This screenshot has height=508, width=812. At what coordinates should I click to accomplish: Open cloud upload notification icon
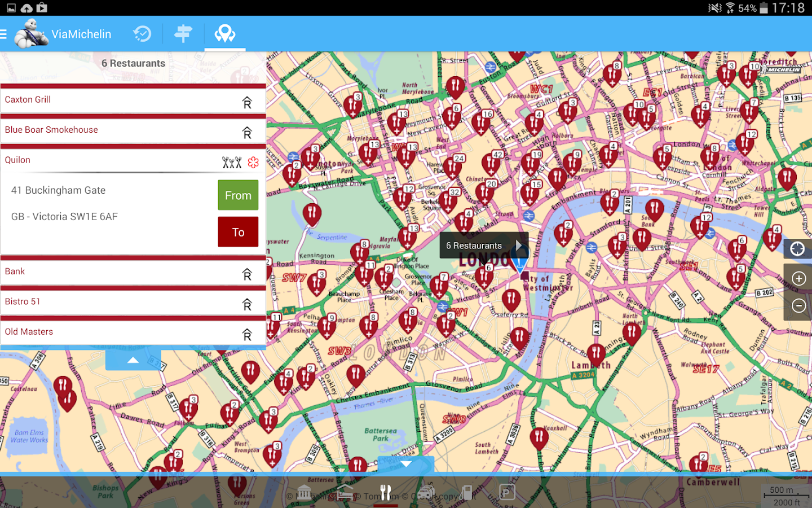27,8
